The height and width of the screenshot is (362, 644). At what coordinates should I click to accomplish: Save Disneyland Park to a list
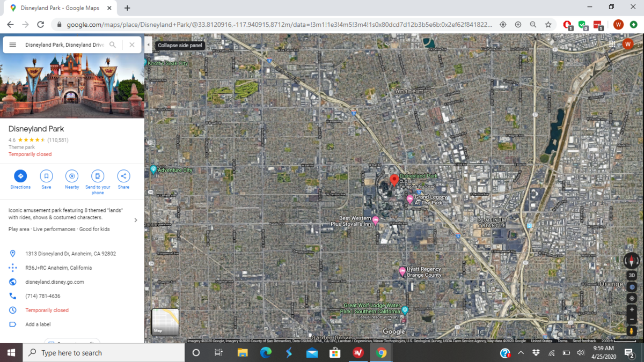46,176
